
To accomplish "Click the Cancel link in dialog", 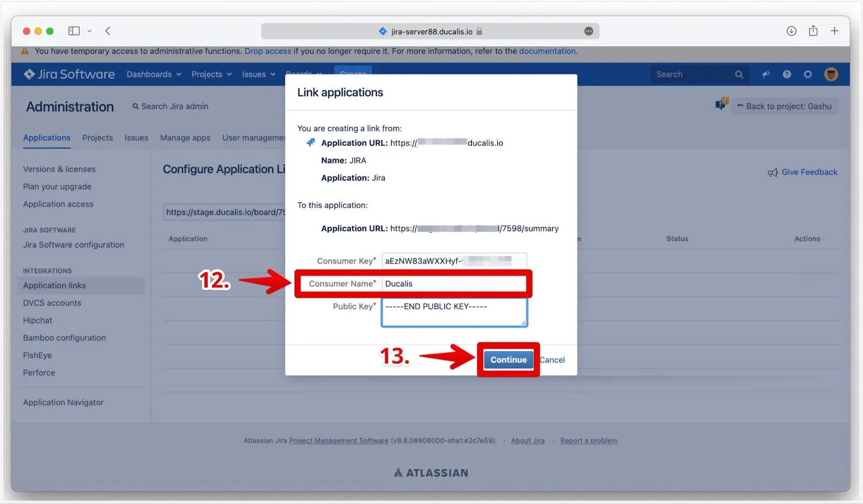I will 552,360.
